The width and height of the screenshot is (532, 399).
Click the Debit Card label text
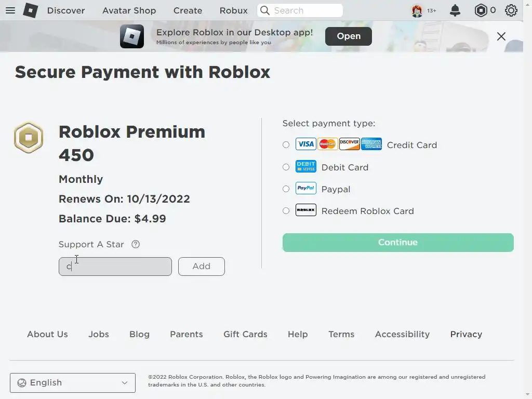point(345,167)
